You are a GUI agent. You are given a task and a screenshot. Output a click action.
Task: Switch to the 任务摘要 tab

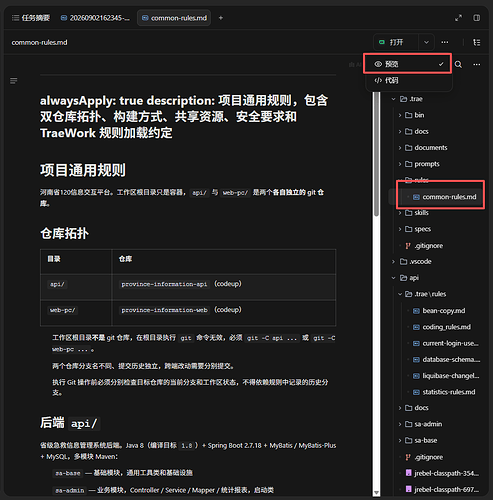click(31, 18)
